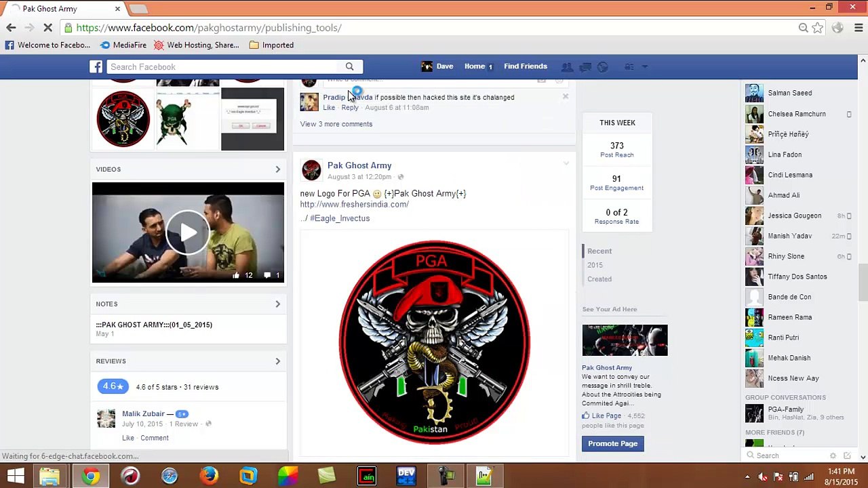This screenshot has width=868, height=488.
Task: Go to Home in the top bar
Action: click(x=475, y=66)
